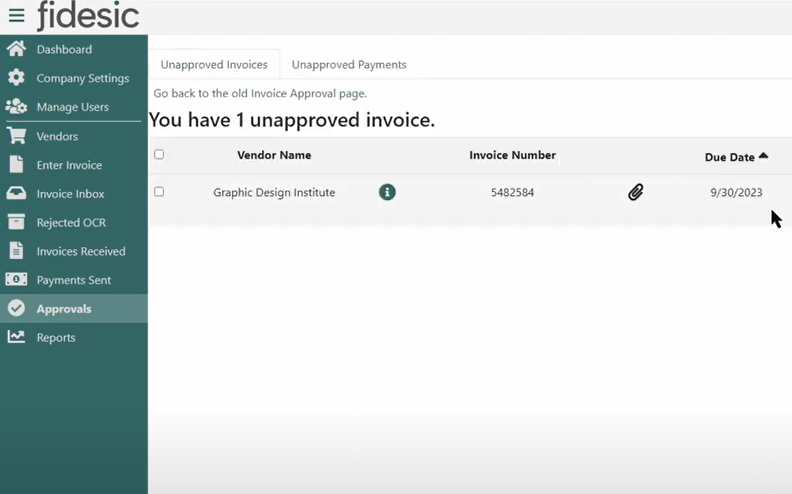The height and width of the screenshot is (494, 792).
Task: Click the Vendors shopping cart icon
Action: click(x=16, y=136)
